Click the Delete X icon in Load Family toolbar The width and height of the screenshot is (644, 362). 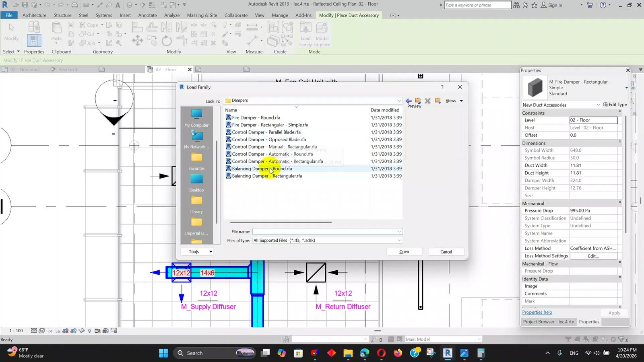(x=428, y=101)
